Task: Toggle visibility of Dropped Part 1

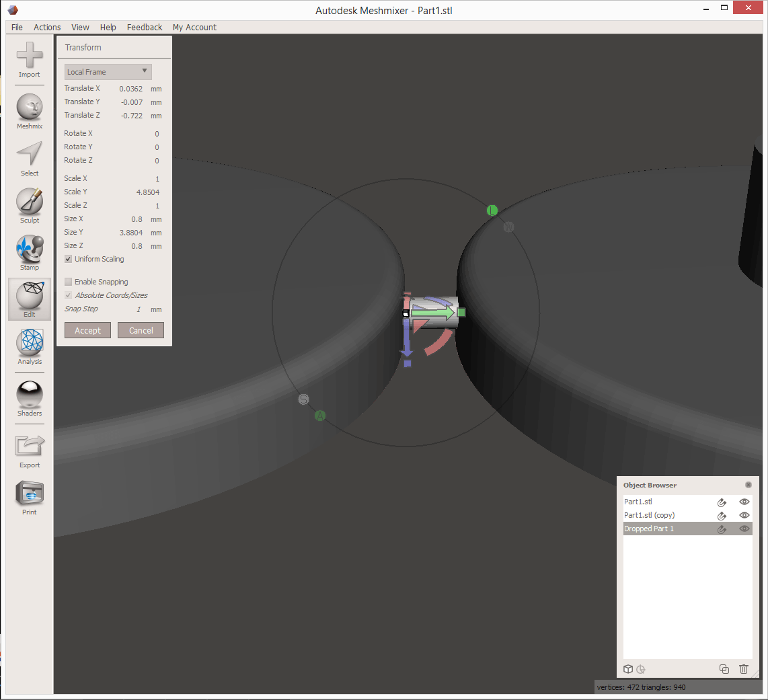Action: coord(744,529)
